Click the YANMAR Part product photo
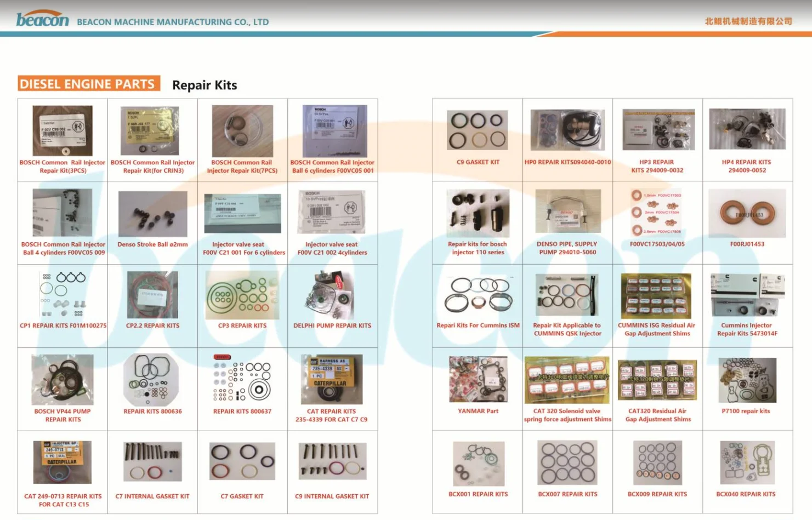Screen dimensions: 812x520 (x=478, y=379)
